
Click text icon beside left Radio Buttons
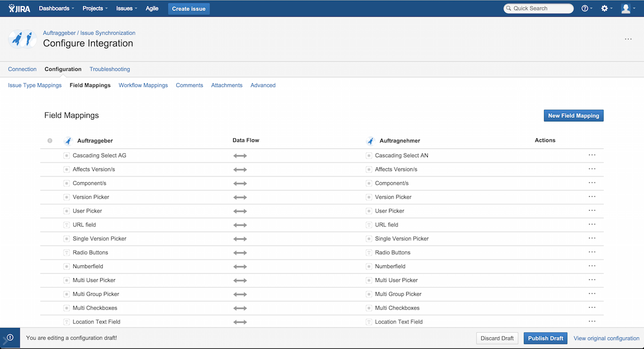pyautogui.click(x=66, y=253)
